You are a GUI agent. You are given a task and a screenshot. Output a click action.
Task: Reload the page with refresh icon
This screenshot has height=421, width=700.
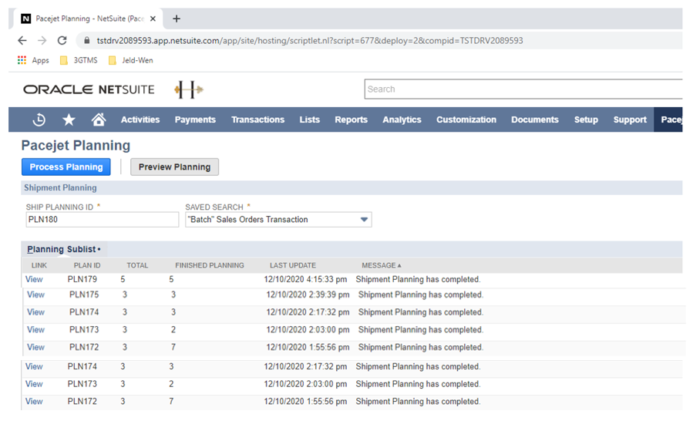point(62,41)
